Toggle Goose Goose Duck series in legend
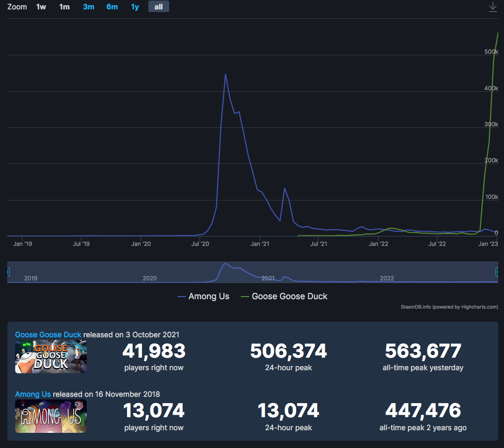 click(284, 296)
